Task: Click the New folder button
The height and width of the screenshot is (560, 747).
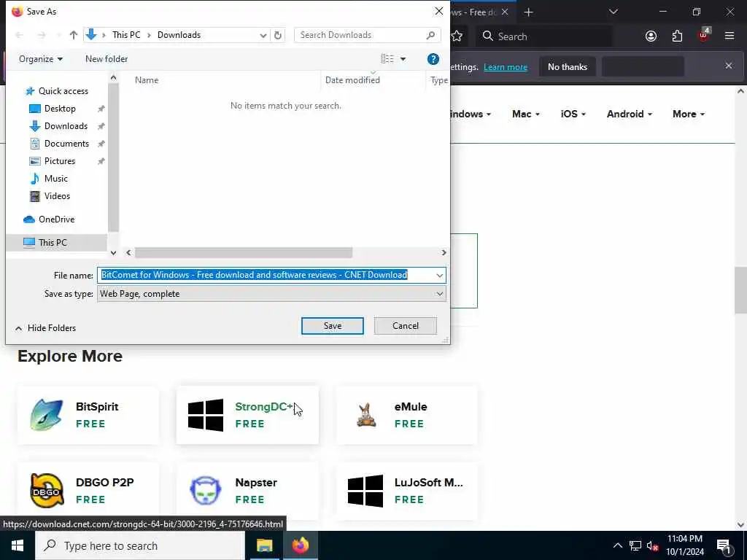Action: point(107,59)
